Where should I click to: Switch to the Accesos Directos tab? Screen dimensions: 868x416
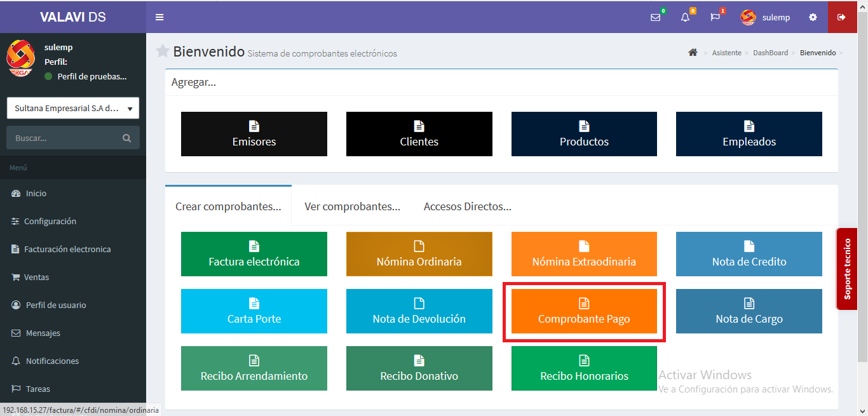467,206
